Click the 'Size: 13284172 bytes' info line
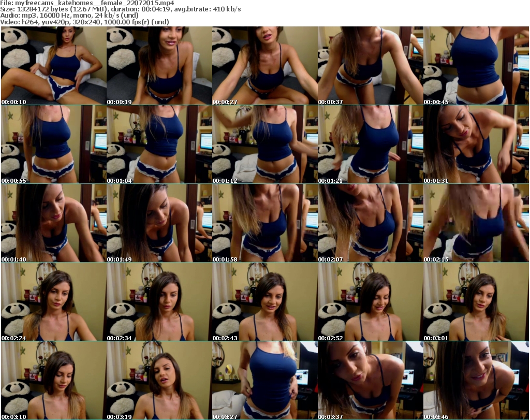Viewport: 530px width, 420px height. pos(121,9)
